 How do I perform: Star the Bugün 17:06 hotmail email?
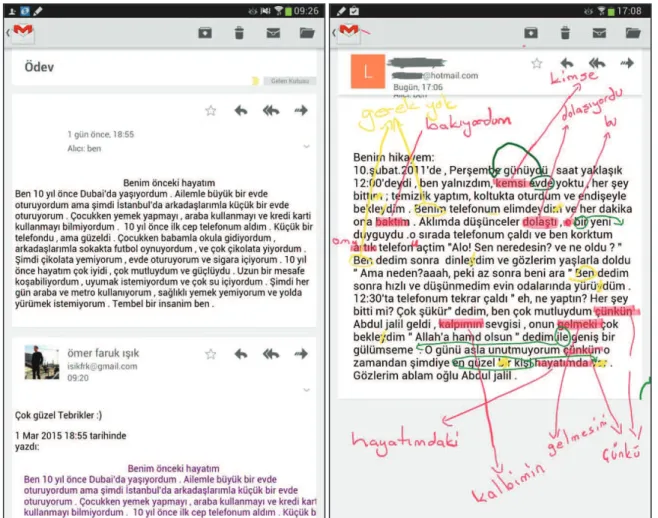coord(537,63)
